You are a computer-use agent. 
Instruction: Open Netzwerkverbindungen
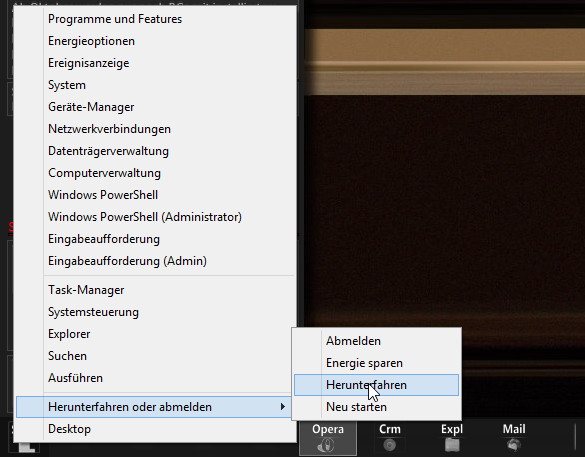pyautogui.click(x=155, y=129)
